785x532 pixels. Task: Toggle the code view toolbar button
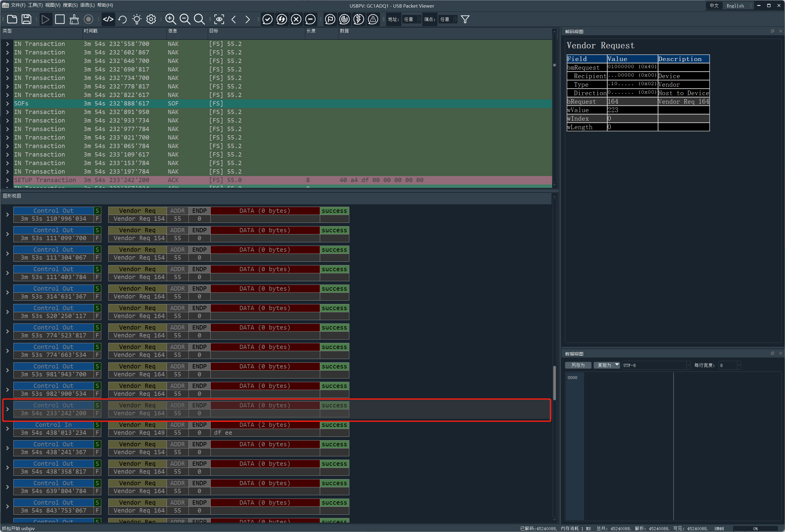[108, 19]
